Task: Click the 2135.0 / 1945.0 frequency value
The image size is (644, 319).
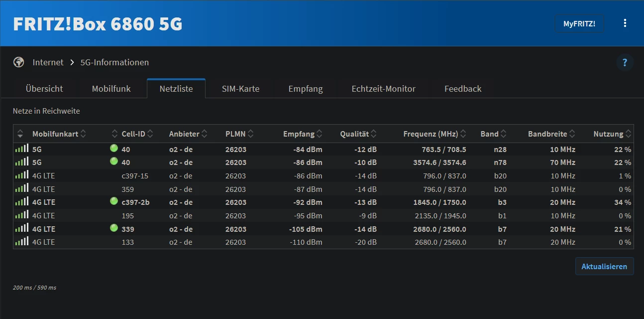Action: click(x=440, y=216)
